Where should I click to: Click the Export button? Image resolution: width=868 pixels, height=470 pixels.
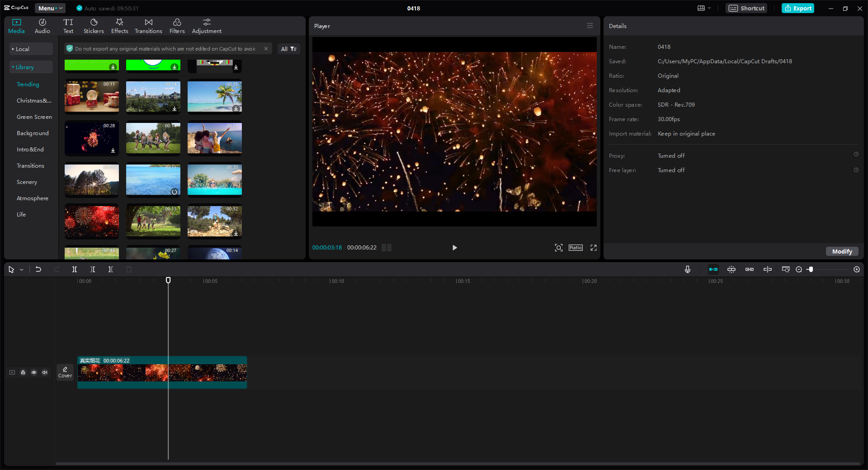tap(797, 8)
